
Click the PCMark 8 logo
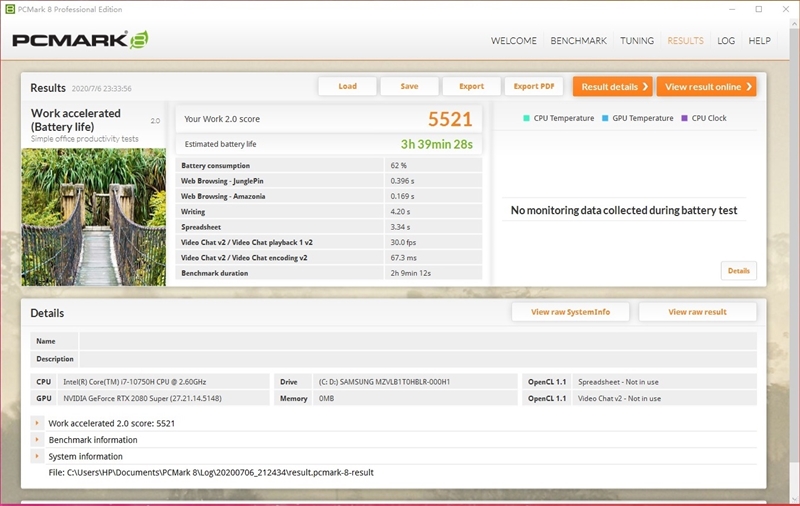80,41
